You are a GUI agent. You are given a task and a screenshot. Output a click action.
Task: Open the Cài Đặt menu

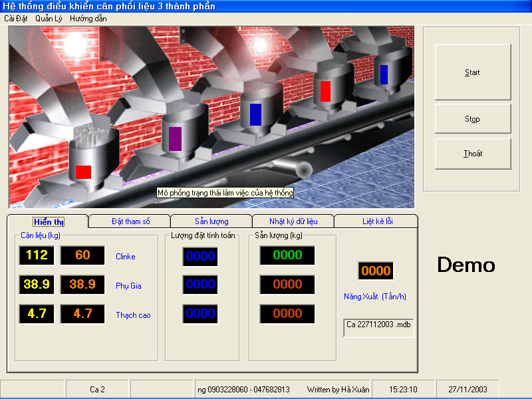(16, 19)
